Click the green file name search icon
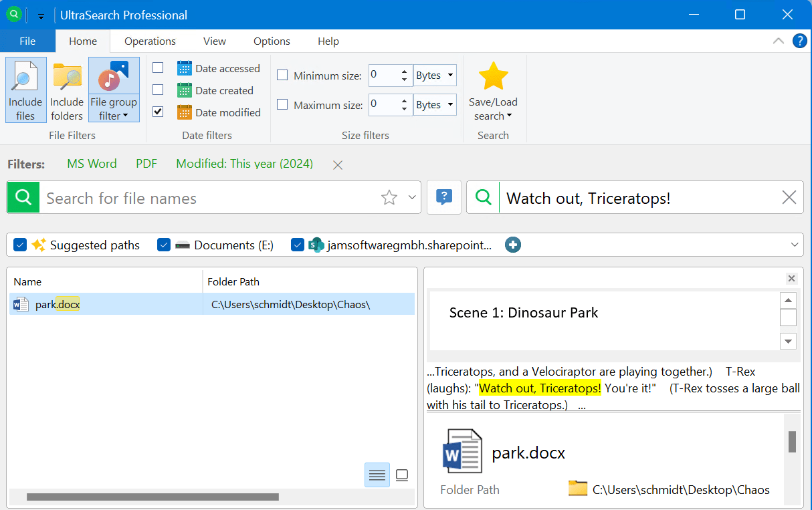The image size is (812, 510). pos(23,198)
